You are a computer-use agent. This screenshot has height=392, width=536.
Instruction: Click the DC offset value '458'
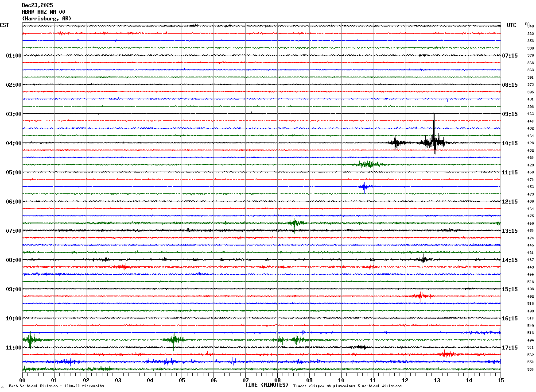tap(530, 173)
